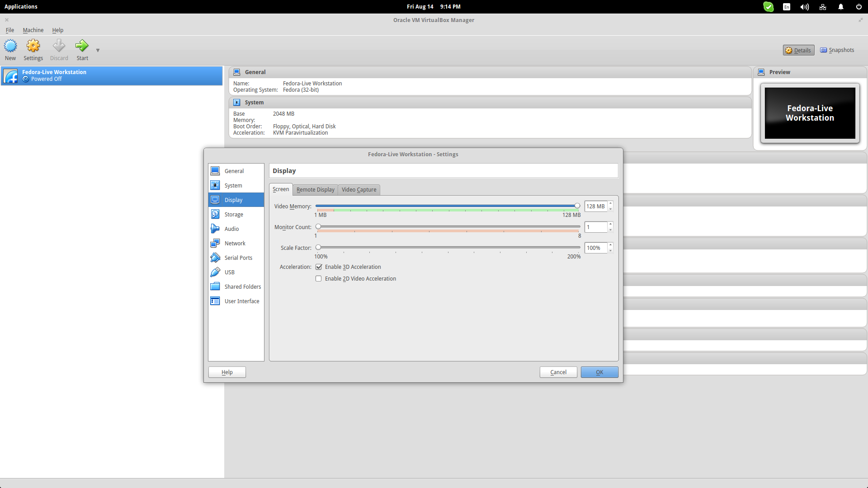Click Help button in Settings dialog

(227, 372)
